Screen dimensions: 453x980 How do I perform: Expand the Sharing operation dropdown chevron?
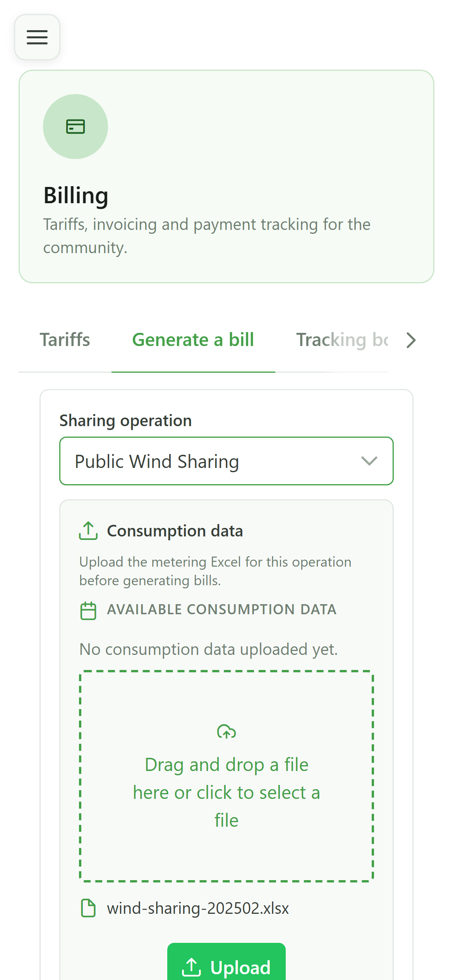(x=369, y=461)
